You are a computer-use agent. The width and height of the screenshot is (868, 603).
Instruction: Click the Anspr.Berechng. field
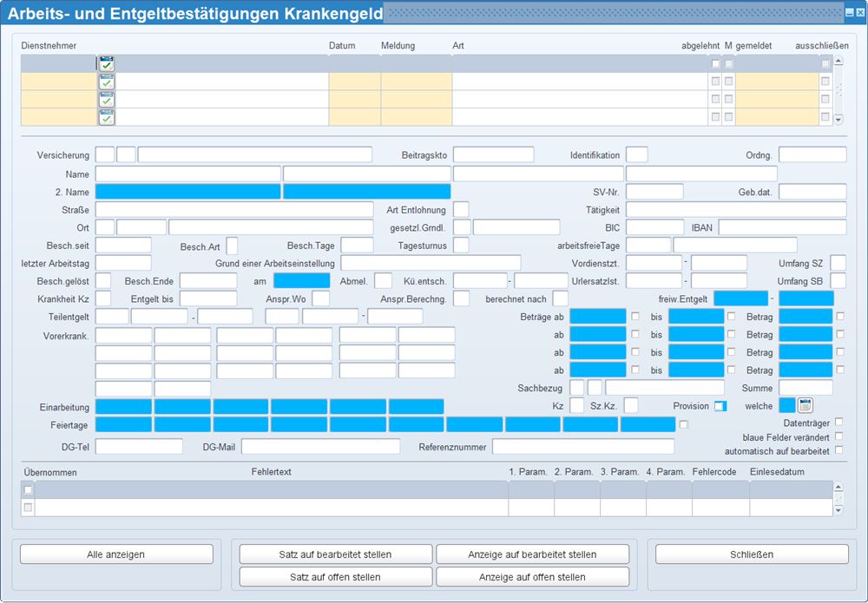[461, 298]
